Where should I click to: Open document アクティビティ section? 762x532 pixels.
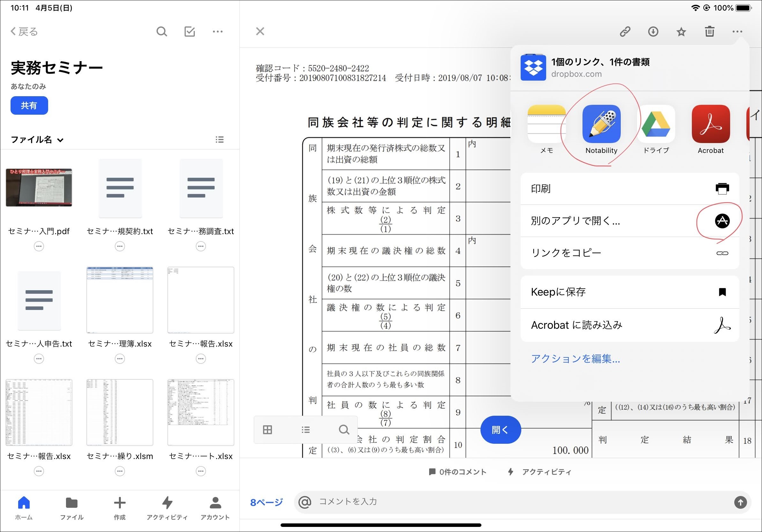[540, 472]
